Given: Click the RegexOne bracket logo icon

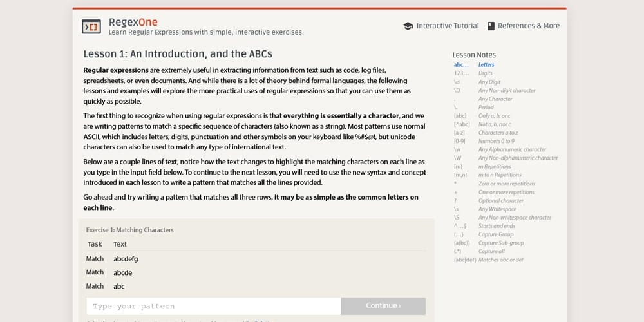Looking at the screenshot, I should coord(91,26).
